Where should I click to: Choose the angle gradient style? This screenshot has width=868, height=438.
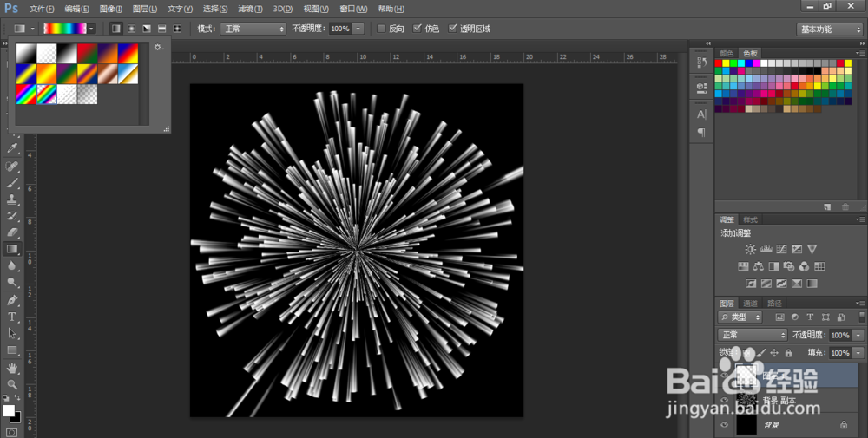click(147, 29)
